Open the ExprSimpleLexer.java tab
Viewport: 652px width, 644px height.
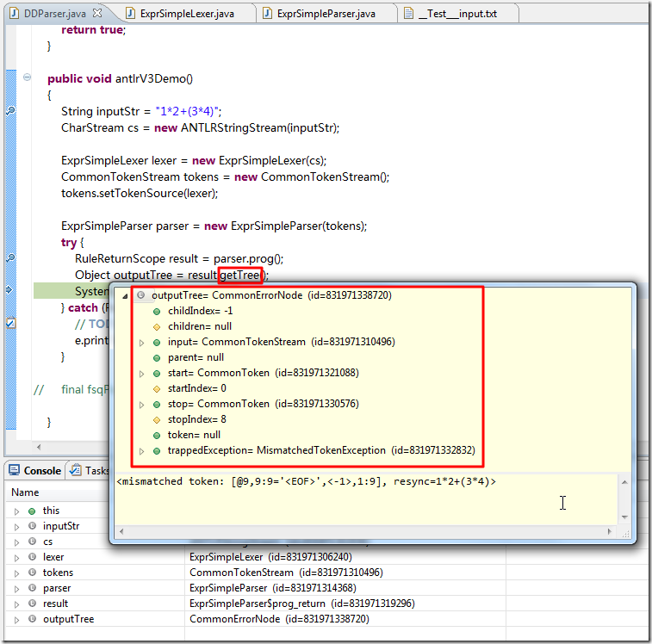click(x=187, y=14)
